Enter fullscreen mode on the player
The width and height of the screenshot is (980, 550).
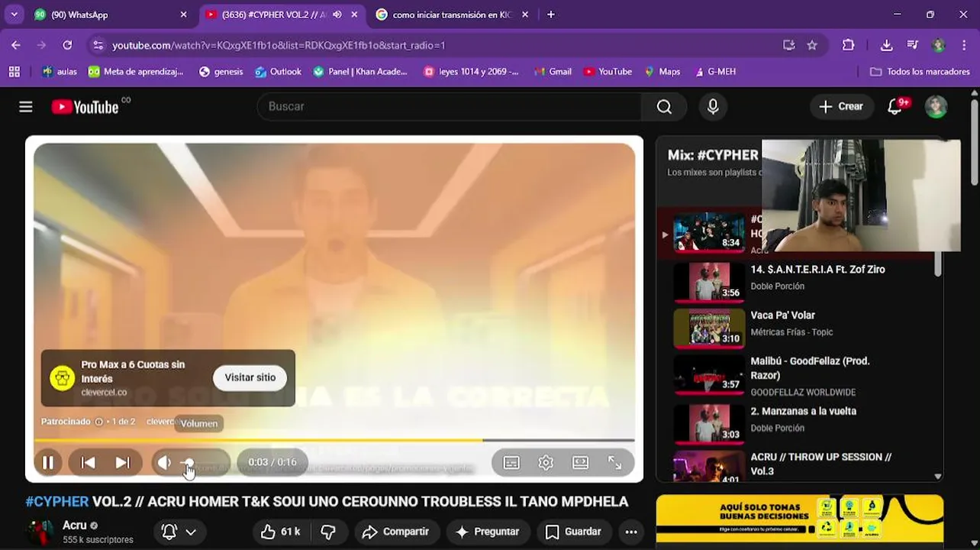614,462
